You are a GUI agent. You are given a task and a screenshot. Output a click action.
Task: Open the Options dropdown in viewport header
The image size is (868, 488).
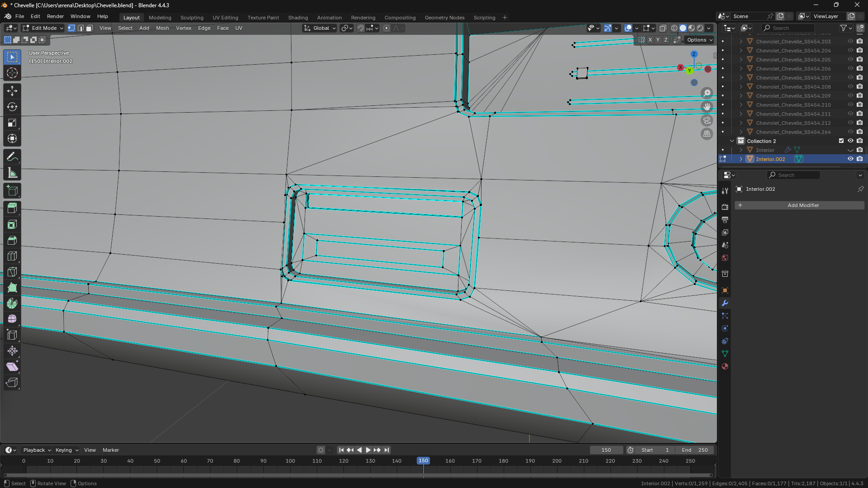(700, 40)
